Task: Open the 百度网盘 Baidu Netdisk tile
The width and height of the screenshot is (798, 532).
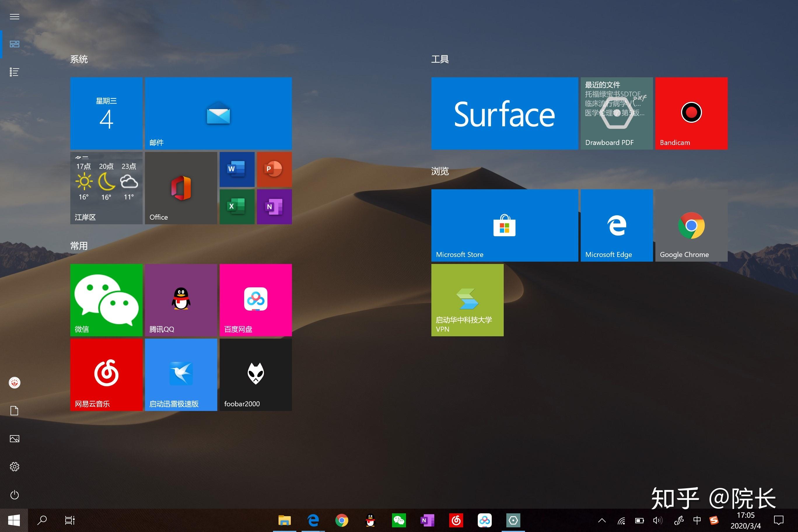Action: (x=256, y=300)
